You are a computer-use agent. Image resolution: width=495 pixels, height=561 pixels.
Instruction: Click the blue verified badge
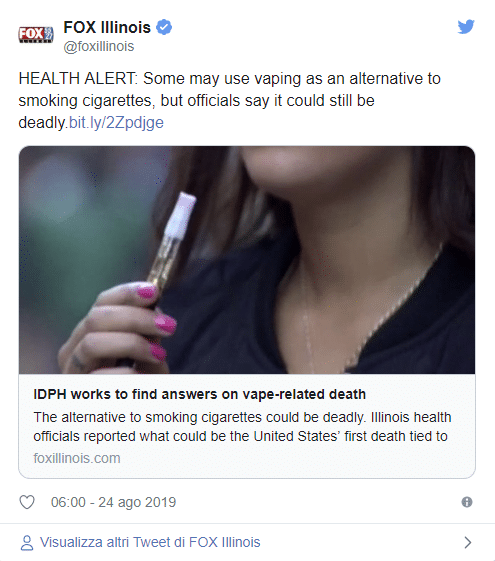coord(164,27)
